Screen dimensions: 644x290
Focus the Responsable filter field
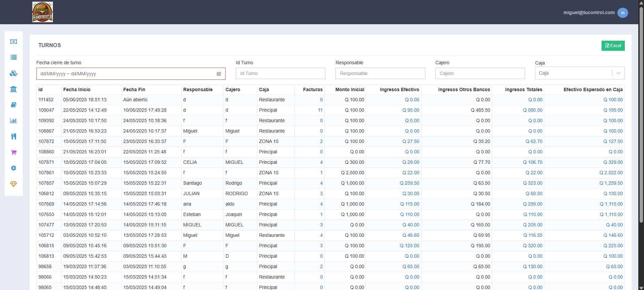[380, 73]
